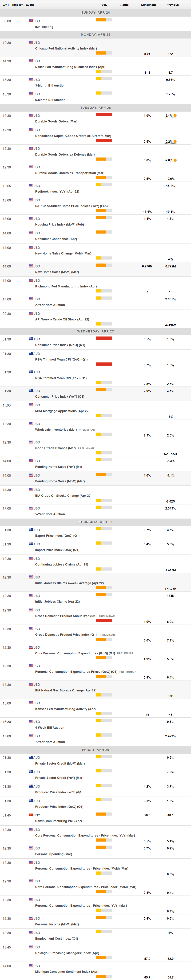Click the orange revision icon beside Durable Goods Orders -2.1%

[175, 116]
